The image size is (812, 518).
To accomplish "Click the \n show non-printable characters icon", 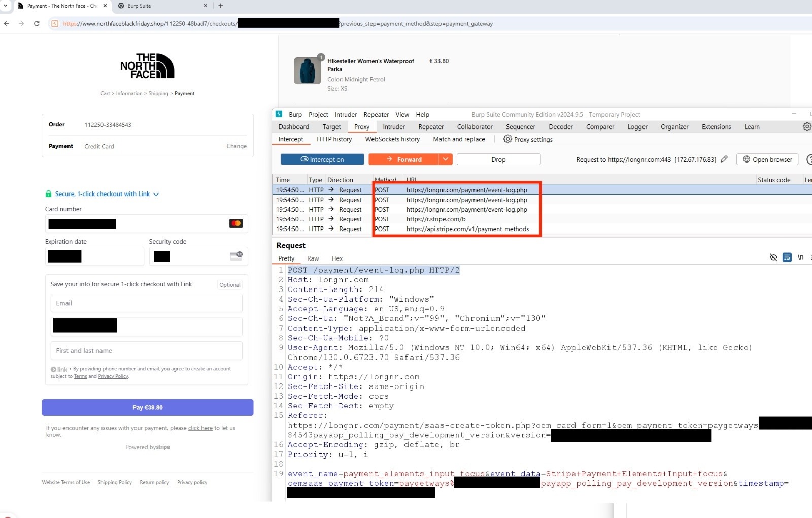I will (x=800, y=257).
